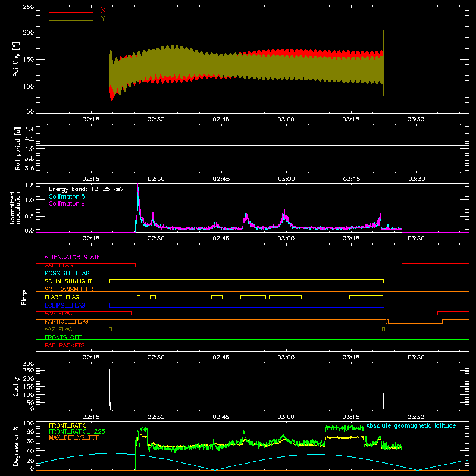
Task: Click the FRONTS_OFF flag label
Action: click(63, 337)
